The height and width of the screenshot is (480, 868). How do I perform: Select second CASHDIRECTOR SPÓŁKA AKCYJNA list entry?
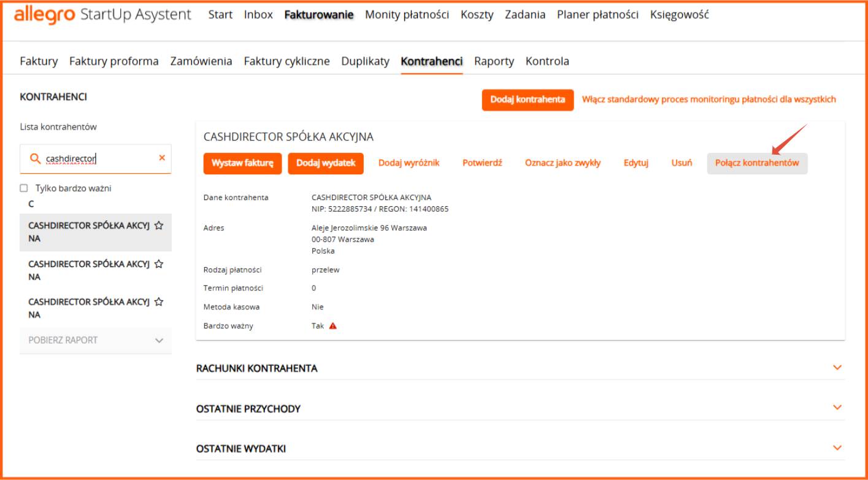(96, 270)
